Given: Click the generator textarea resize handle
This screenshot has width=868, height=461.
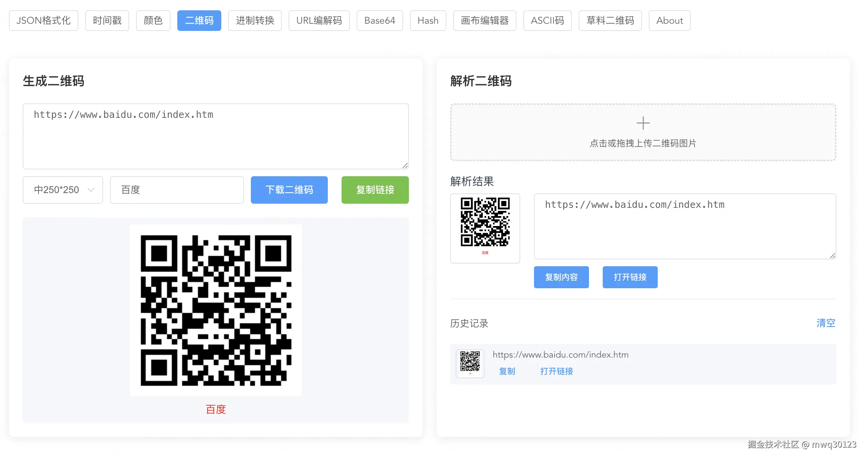Looking at the screenshot, I should click(x=405, y=166).
